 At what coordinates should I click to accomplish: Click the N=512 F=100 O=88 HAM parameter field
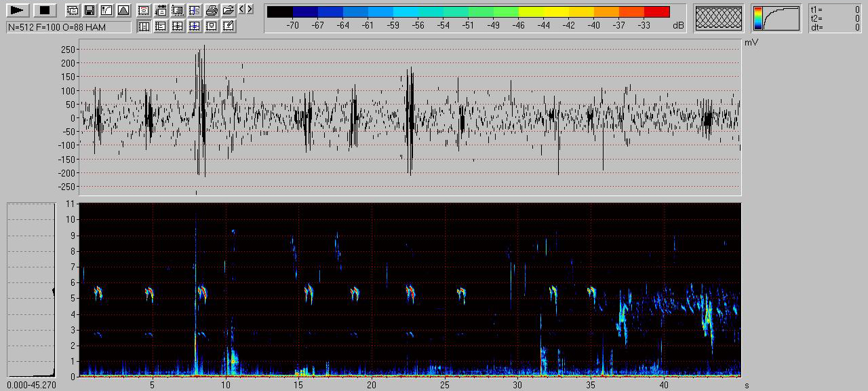pos(68,27)
